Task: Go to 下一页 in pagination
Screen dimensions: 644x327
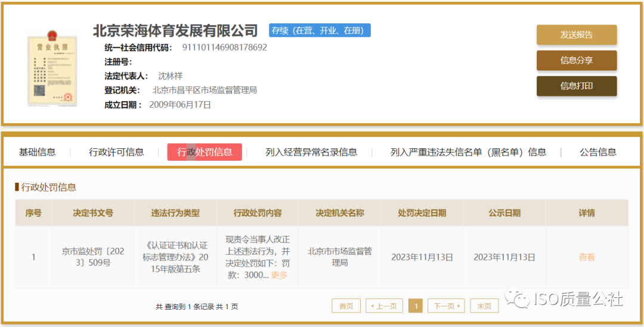Action: 447,306
